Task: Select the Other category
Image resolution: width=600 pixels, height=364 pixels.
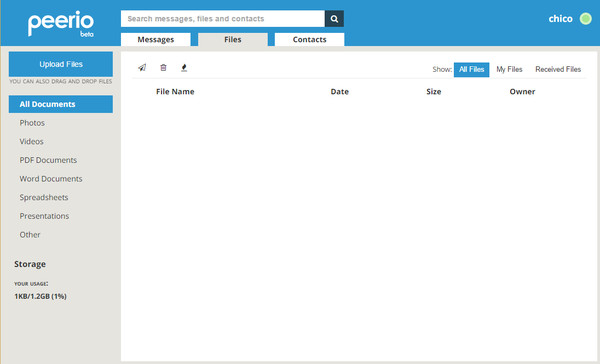Action: (30, 235)
